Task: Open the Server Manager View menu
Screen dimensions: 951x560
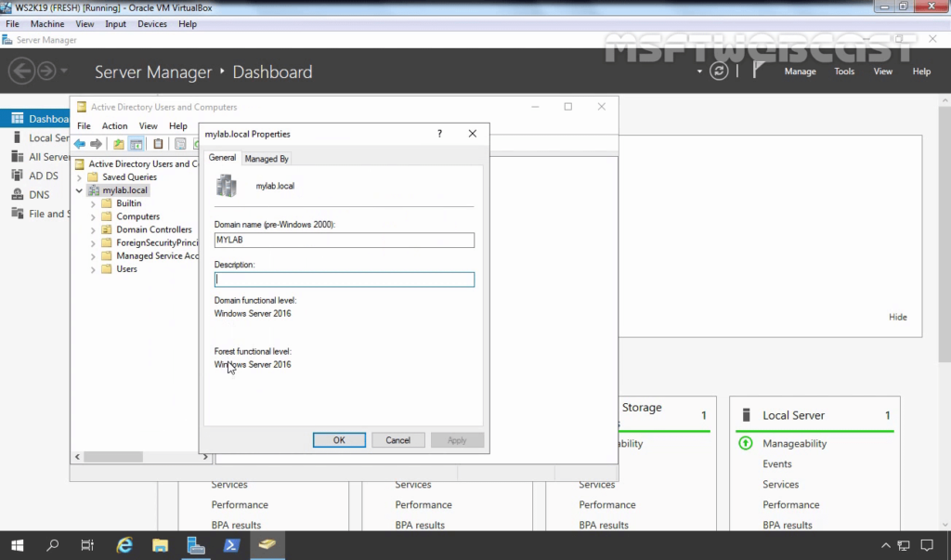Action: pos(882,71)
